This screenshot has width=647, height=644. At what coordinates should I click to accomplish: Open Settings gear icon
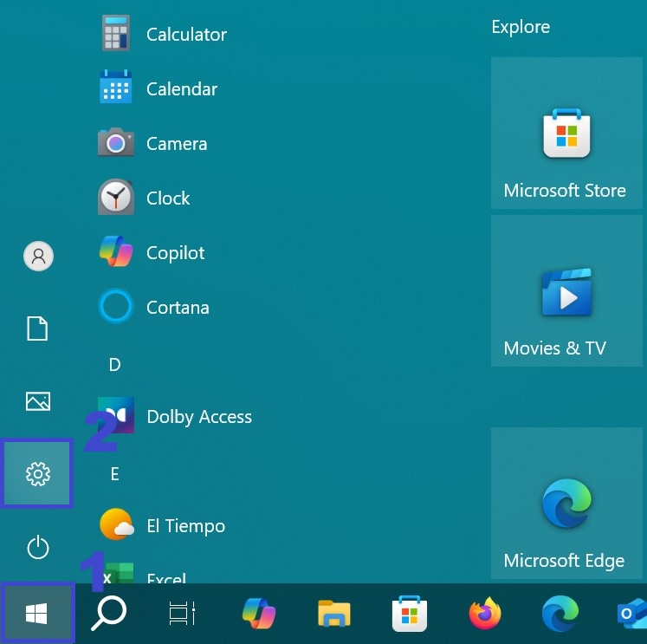(x=37, y=474)
